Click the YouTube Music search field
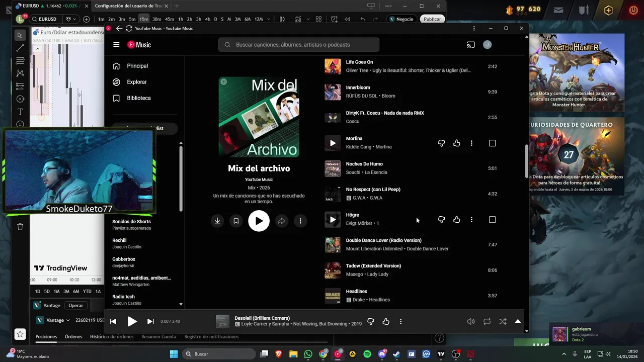644x362 pixels. tap(299, 45)
